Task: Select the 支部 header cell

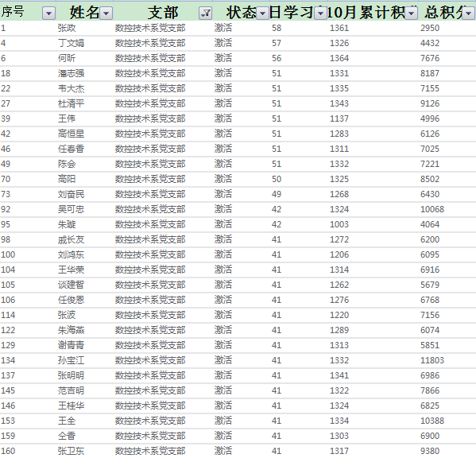Action: [x=163, y=13]
